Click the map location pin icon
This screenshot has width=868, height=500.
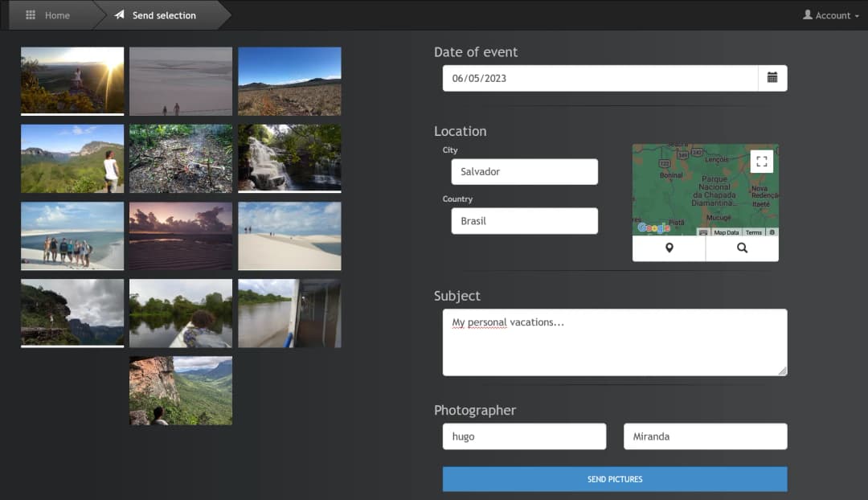pos(669,248)
